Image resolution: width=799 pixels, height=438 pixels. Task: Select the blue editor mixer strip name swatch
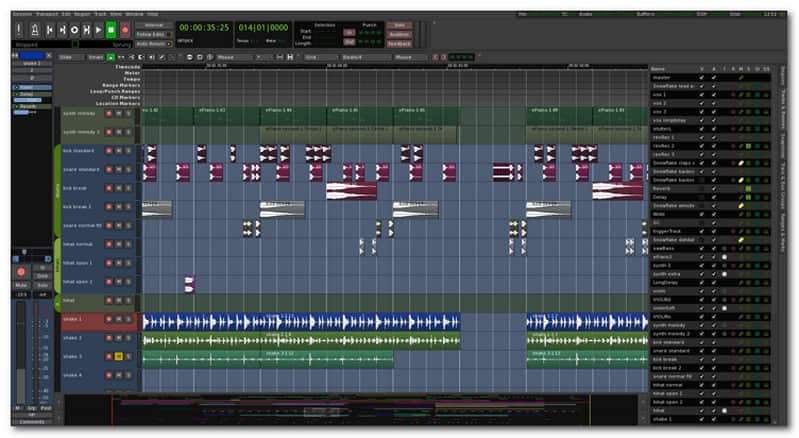coord(32,55)
